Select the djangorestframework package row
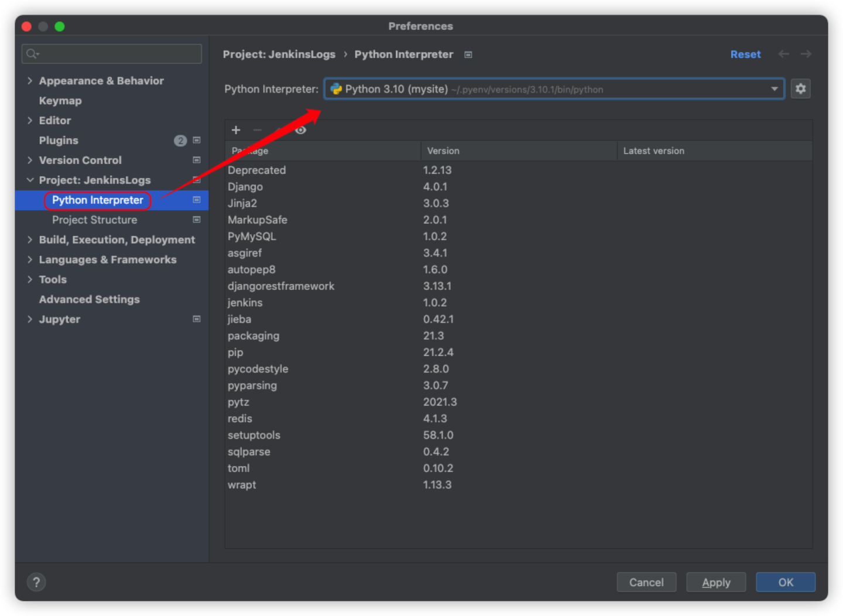This screenshot has width=843, height=616. (x=519, y=286)
